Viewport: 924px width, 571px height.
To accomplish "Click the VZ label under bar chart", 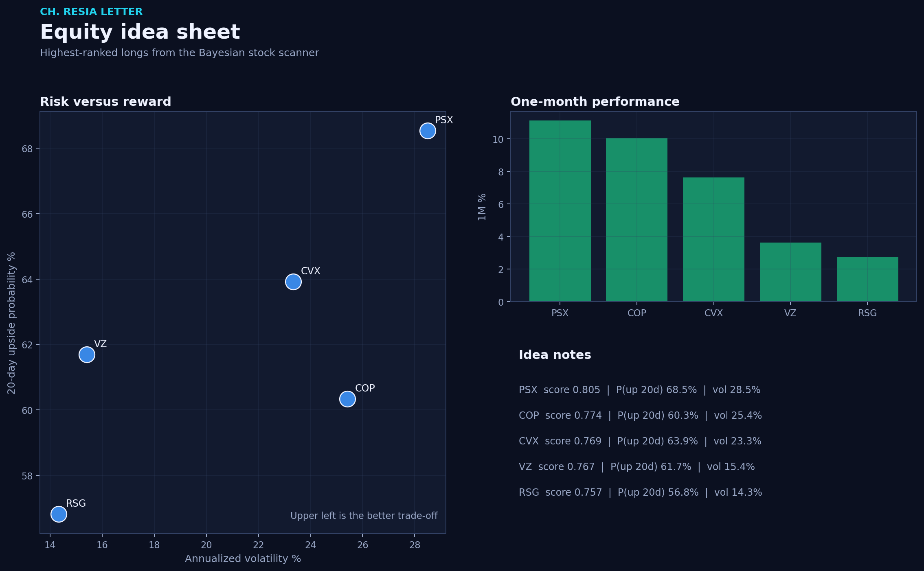I will [x=790, y=313].
